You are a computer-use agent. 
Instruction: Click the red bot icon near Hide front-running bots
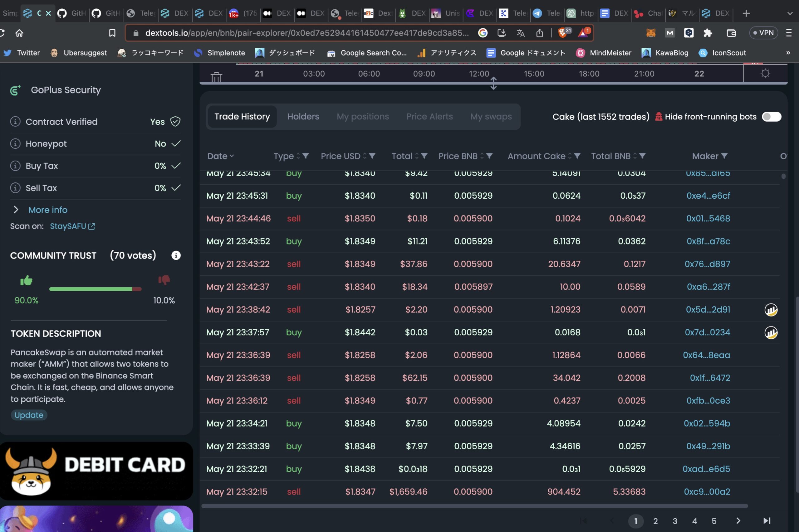click(x=659, y=116)
